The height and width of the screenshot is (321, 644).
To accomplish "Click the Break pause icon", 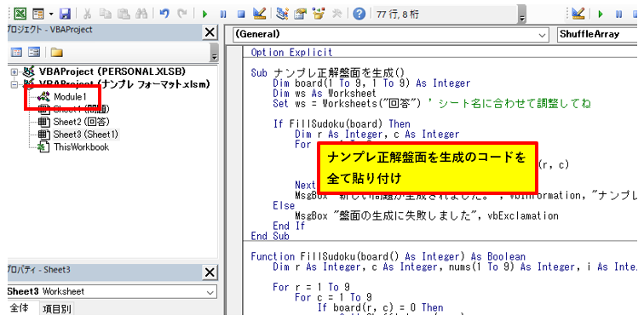I will [223, 14].
